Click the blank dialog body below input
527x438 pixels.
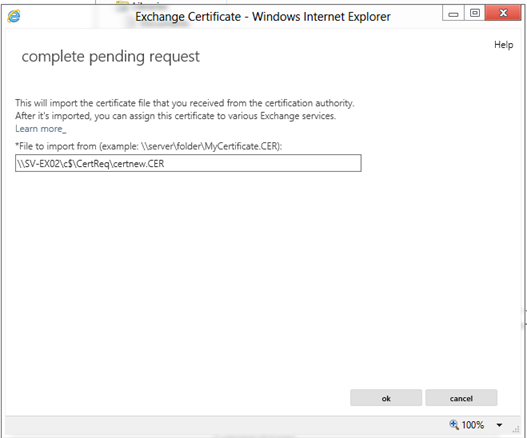click(x=262, y=276)
